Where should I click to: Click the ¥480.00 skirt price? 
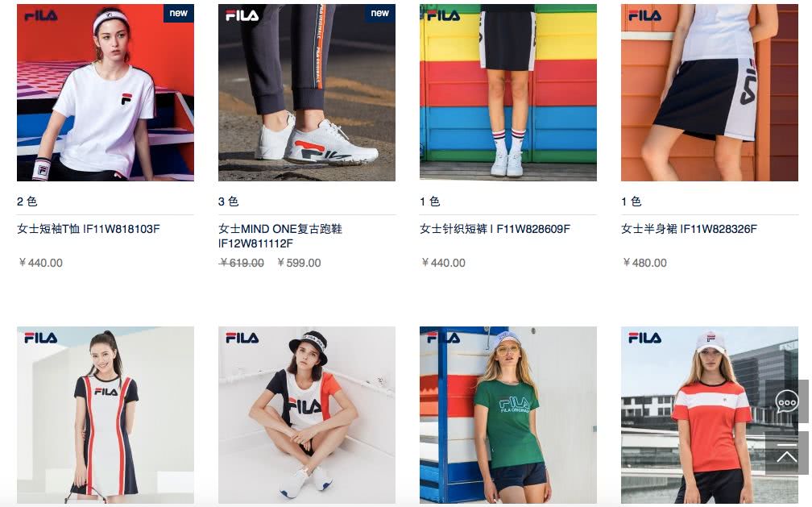click(x=644, y=263)
